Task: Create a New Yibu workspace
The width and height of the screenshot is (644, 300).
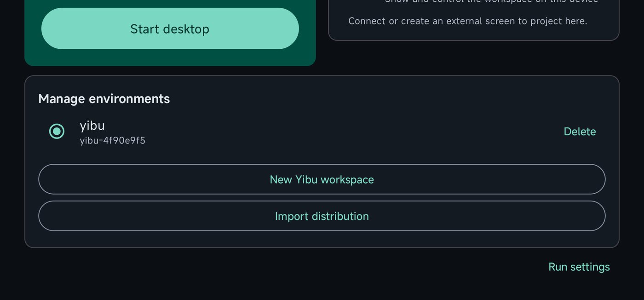Action: click(322, 179)
